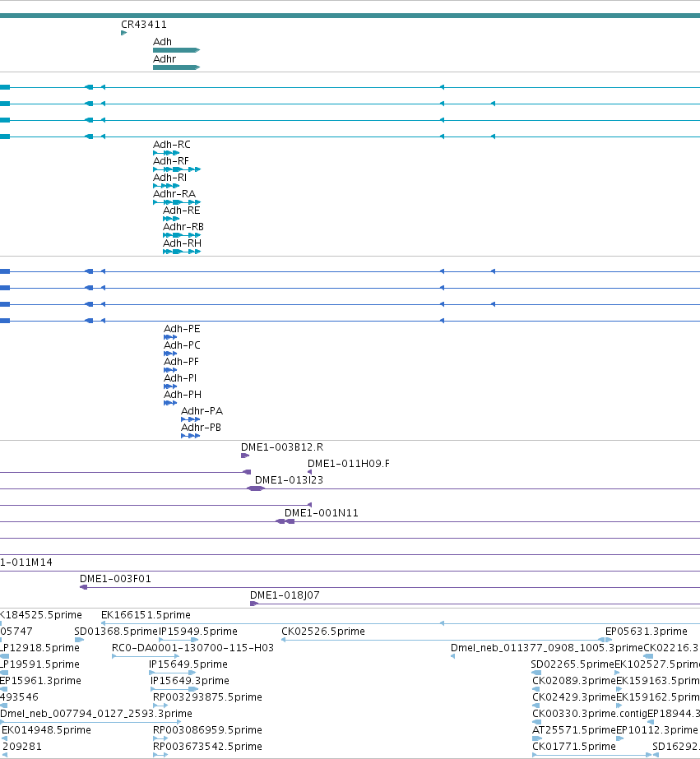700x759 pixels.
Task: Select RC0-DA0001-130700-115-H03 feature line
Action: pos(146,656)
